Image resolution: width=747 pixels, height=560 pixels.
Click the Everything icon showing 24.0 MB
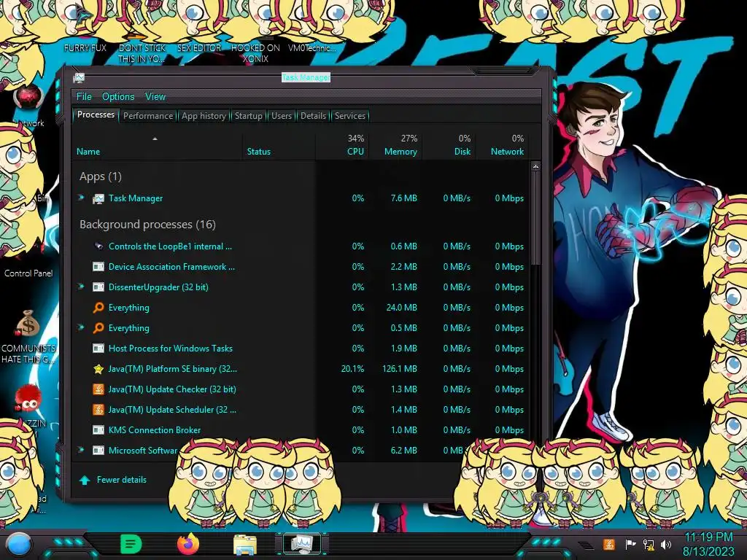pyautogui.click(x=98, y=308)
